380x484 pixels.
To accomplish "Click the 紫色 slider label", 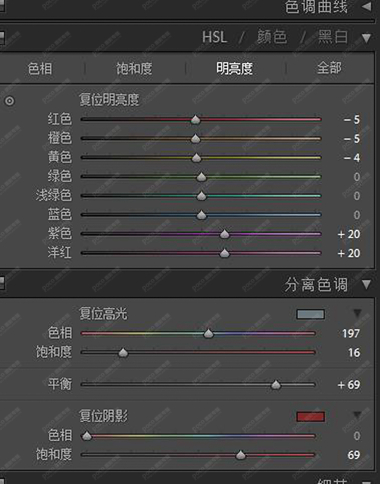I will coord(60,233).
